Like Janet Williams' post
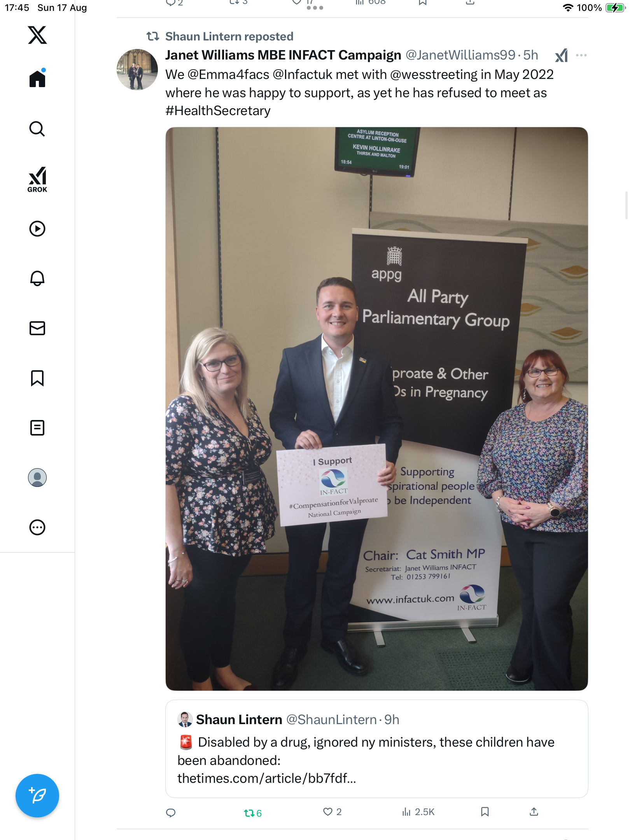The image size is (630, 840). point(332,812)
